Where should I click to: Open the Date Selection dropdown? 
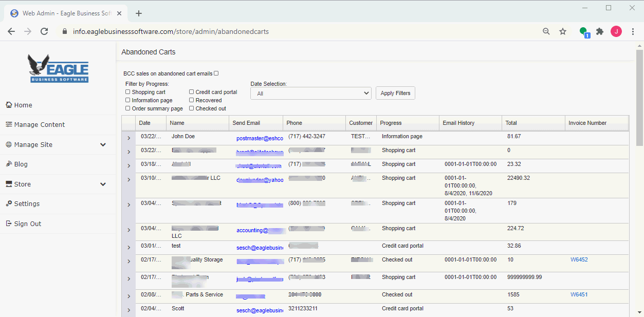pos(310,94)
